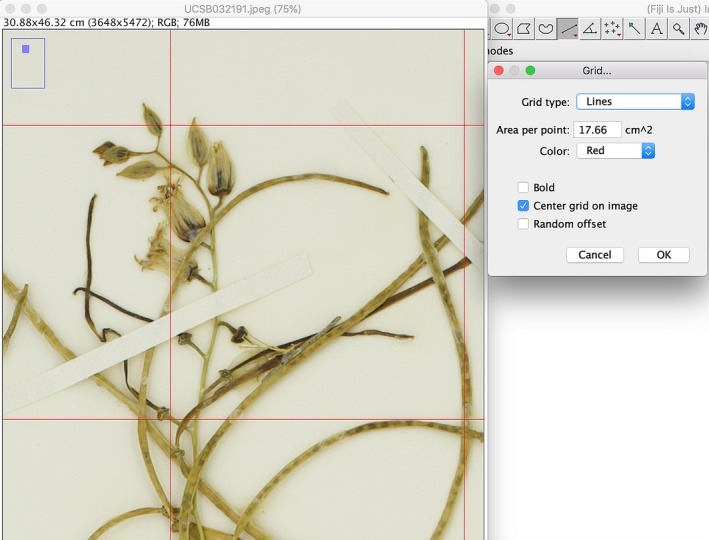The image size is (709, 540).
Task: Select the Text tool
Action: [656, 29]
